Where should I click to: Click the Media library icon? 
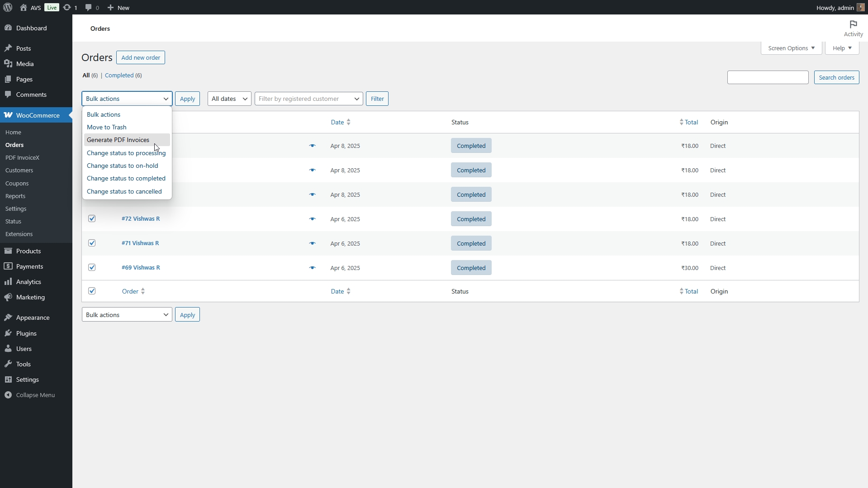pos(8,64)
